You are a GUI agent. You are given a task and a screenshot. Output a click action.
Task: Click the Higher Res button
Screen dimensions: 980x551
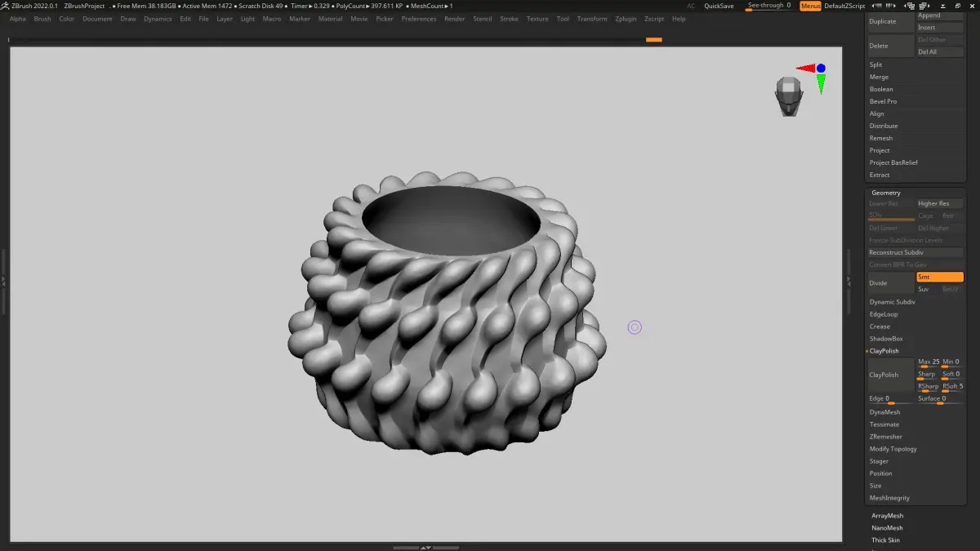click(x=940, y=203)
